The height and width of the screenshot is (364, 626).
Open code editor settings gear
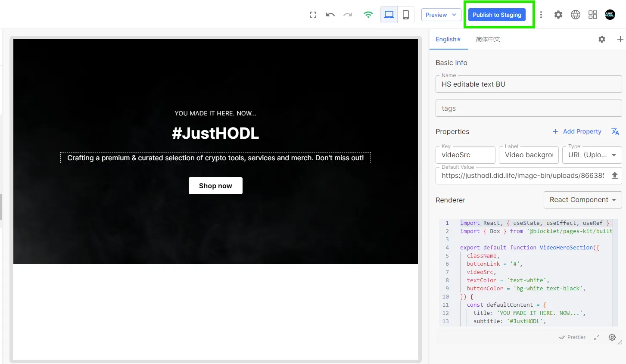pos(612,337)
